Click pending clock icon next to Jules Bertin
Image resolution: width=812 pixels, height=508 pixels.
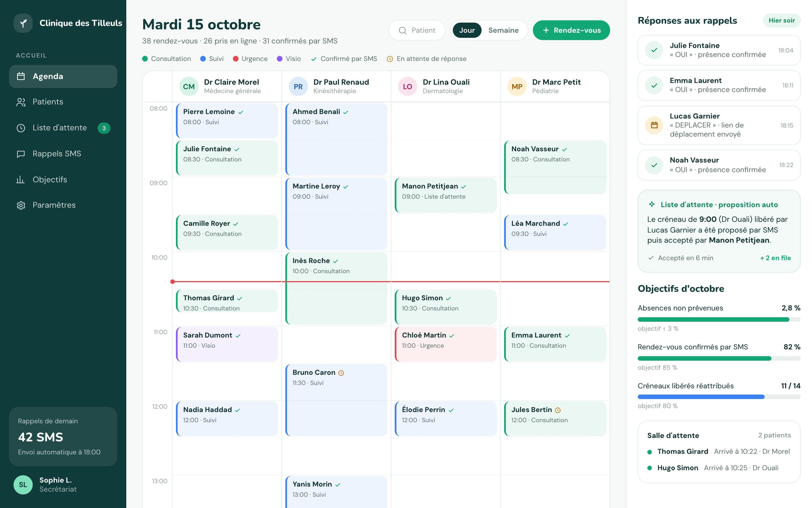558,410
